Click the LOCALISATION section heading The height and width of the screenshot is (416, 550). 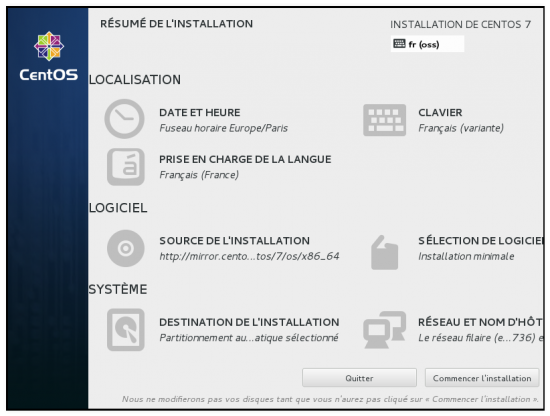tap(135, 80)
